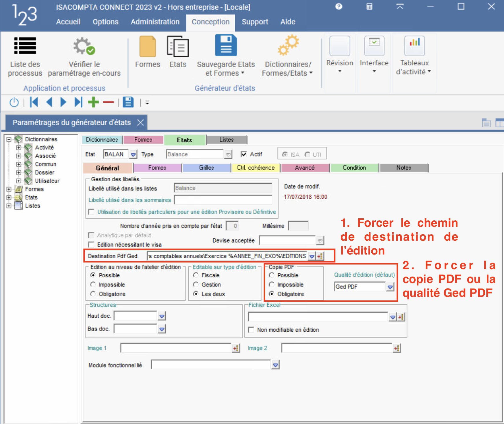
Task: Check Edition nécessitant le visa
Action: coord(91,245)
